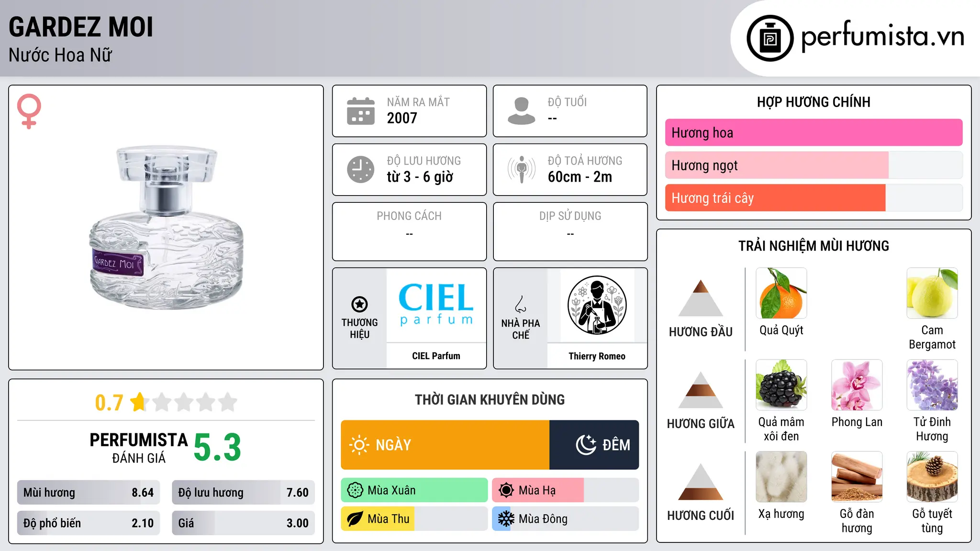
Task: Open the Gỗ tuyết tùng cedar thumbnail
Action: click(x=932, y=477)
